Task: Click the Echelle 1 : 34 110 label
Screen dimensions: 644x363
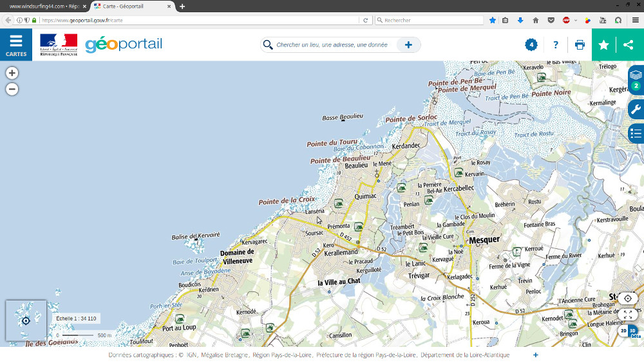Action: [x=76, y=319]
